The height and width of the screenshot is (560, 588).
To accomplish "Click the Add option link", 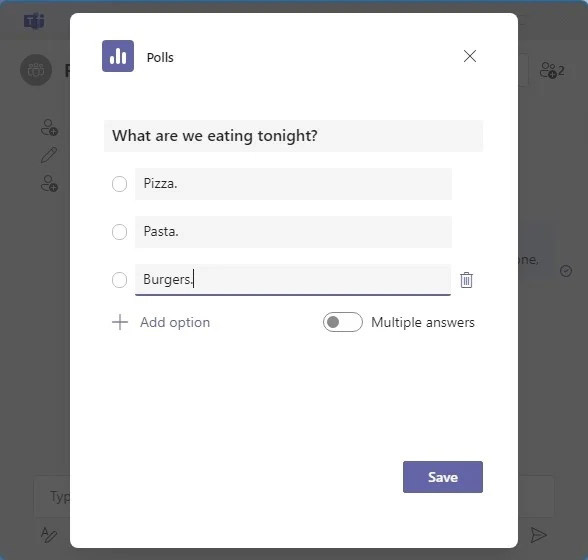I will coord(175,322).
